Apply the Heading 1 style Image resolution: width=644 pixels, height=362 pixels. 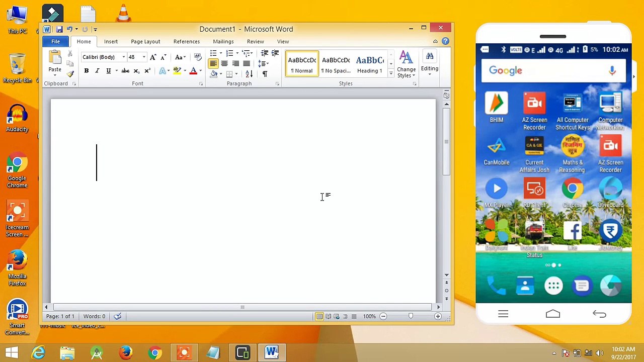pos(370,64)
